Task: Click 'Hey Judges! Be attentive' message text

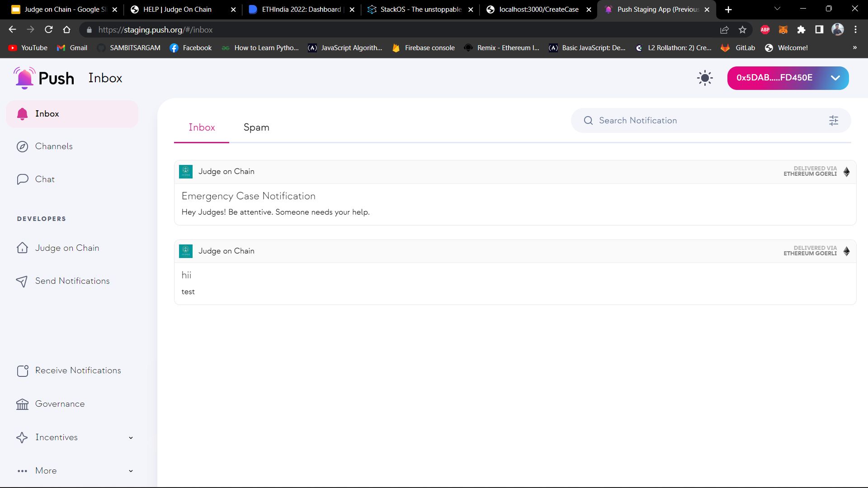Action: 275,212
